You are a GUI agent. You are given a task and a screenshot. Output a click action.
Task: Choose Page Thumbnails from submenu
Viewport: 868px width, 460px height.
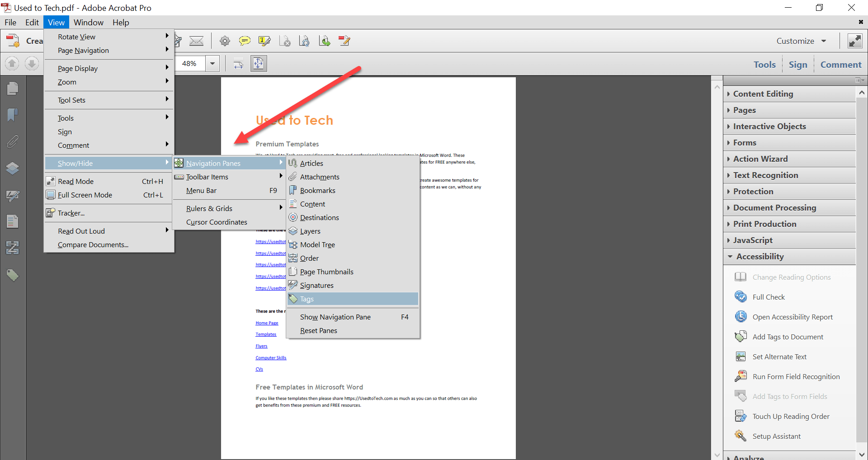pyautogui.click(x=353, y=272)
